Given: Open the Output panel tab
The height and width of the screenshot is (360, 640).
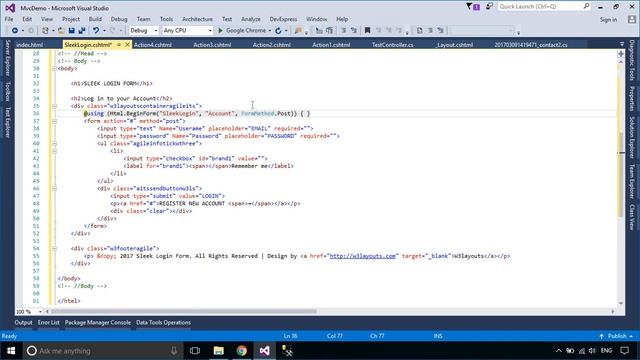Looking at the screenshot, I should [x=23, y=322].
